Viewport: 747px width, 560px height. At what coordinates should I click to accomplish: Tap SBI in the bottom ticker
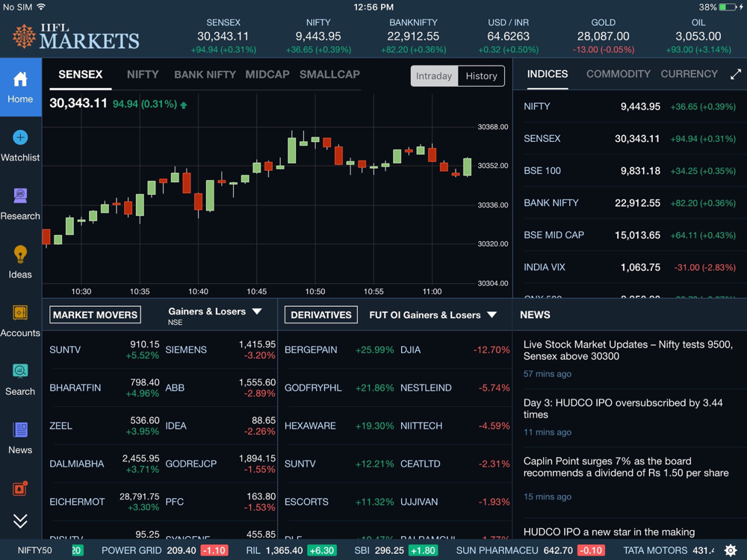tap(395, 550)
